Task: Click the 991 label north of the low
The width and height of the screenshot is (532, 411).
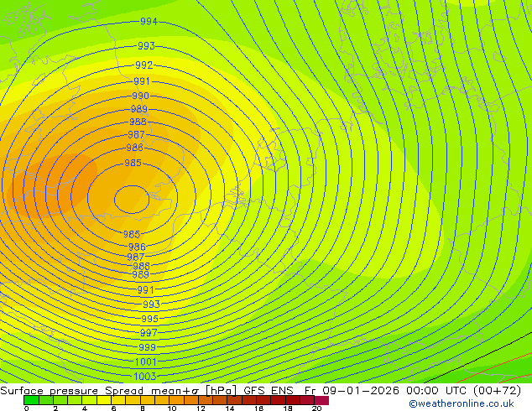Action: pyautogui.click(x=142, y=81)
